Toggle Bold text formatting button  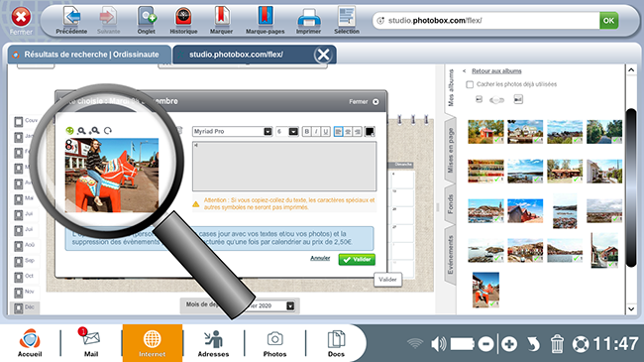point(307,132)
